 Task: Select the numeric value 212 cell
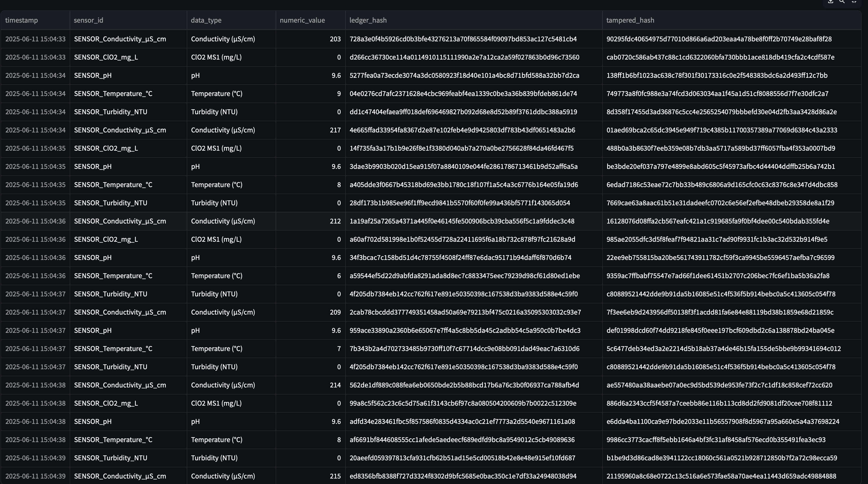310,221
